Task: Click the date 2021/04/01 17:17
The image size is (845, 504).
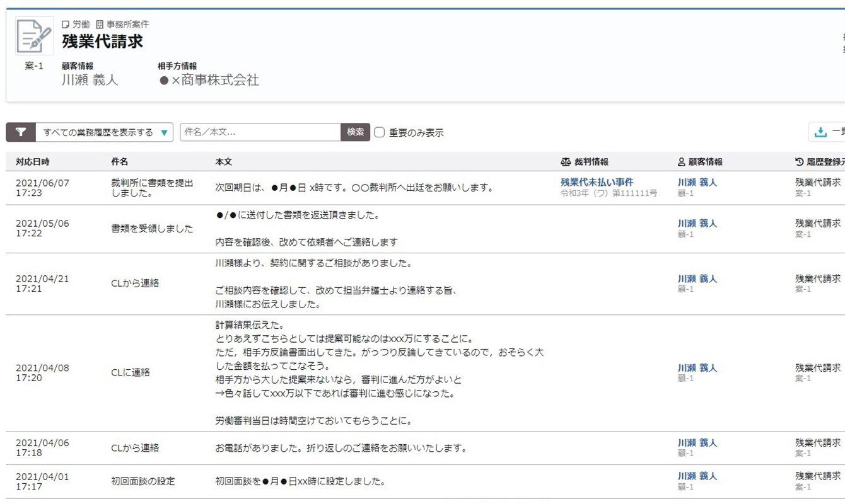Action: (x=42, y=481)
